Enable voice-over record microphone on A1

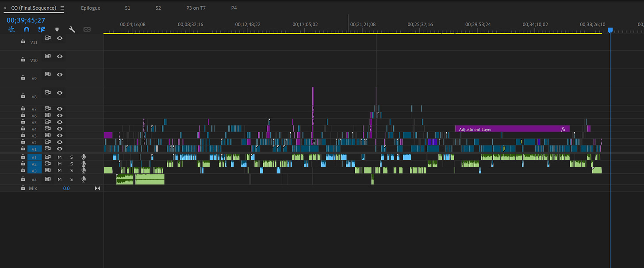[83, 157]
